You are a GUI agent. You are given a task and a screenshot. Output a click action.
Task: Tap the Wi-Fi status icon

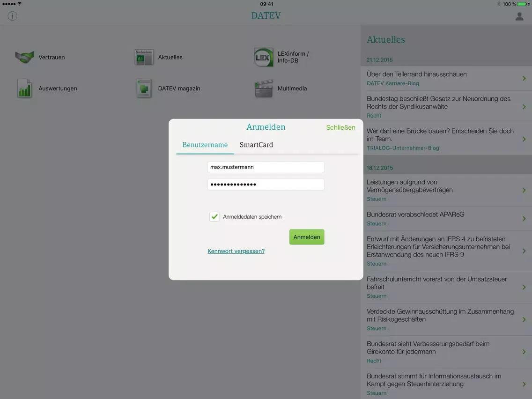[20, 4]
